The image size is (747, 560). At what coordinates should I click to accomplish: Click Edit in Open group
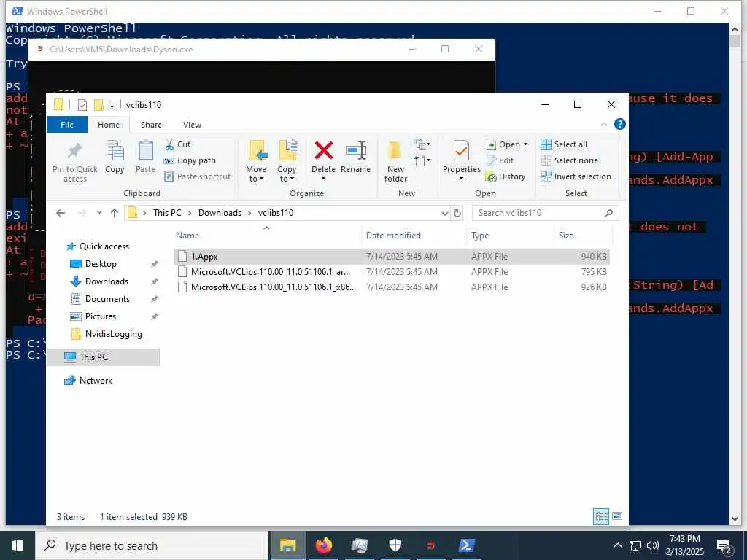coord(500,160)
